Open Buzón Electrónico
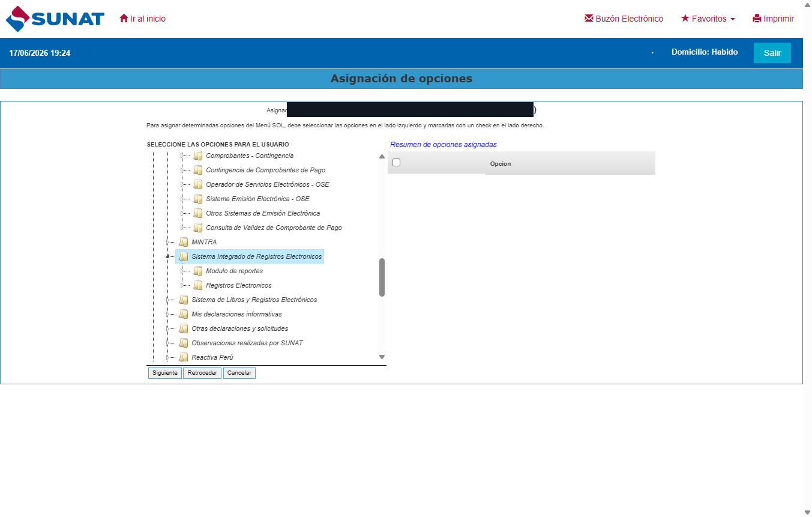Viewport: 812px width, 517px height. coord(624,19)
